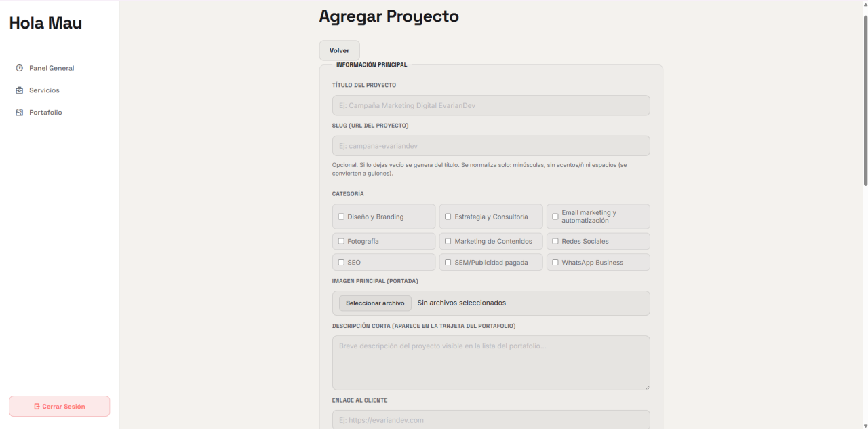Click the Información Principal section legend
Viewport: 868px width, 429px height.
[x=372, y=65]
